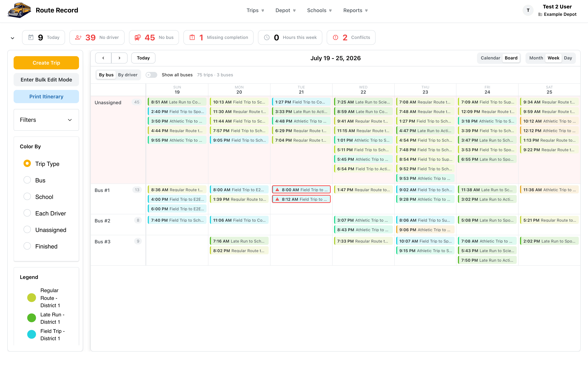This screenshot has width=588, height=367.
Task: Click the Field Trip legend color swatch
Action: [32, 335]
